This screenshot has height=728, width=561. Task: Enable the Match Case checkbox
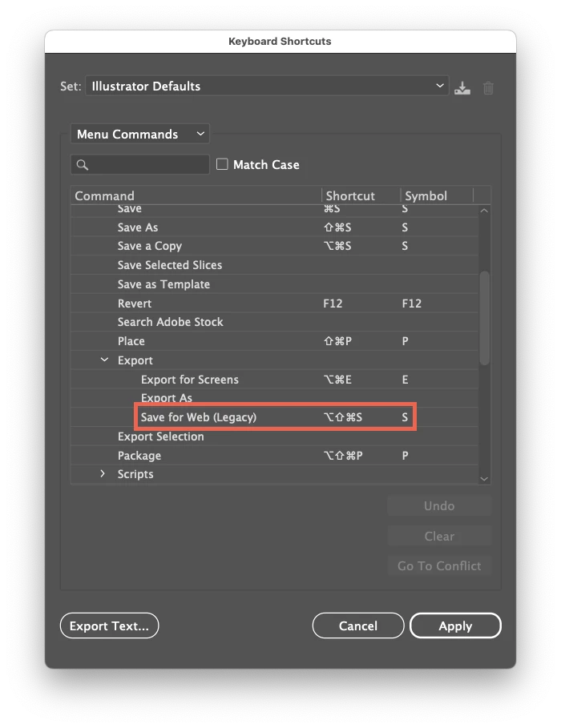(222, 164)
